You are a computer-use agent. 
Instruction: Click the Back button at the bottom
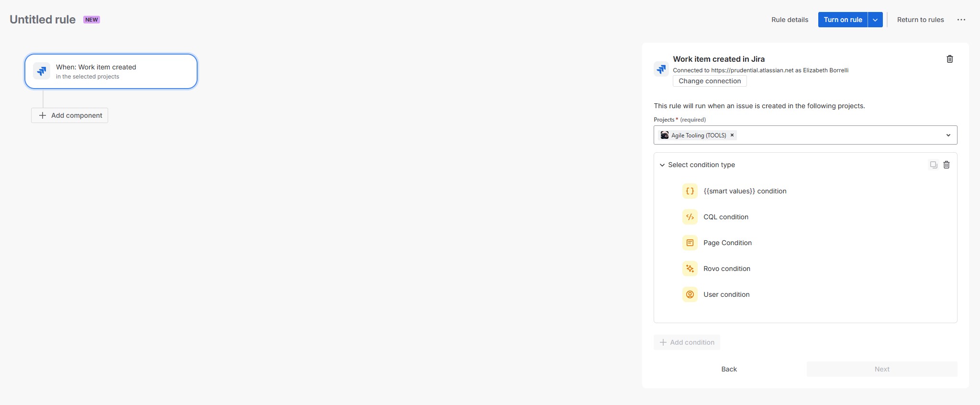click(729, 369)
